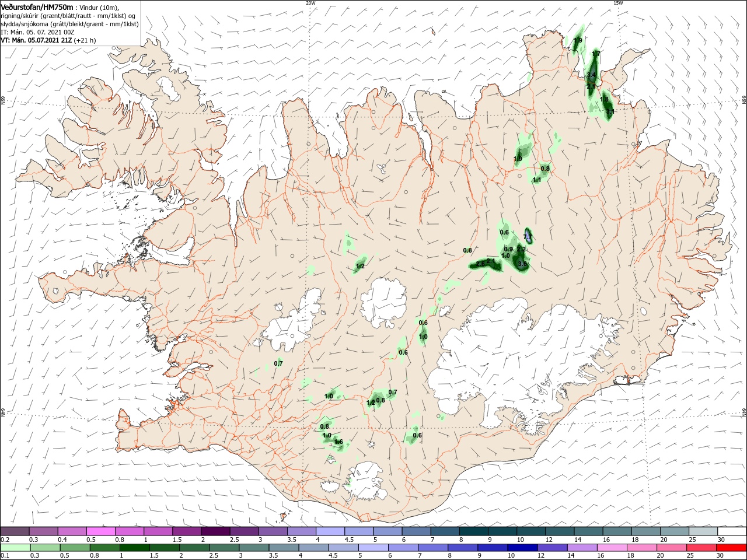Click the 'VT: Mán. 05.07.2021 21Z (+21 h)' line
The height and width of the screenshot is (560, 747).
coord(48,40)
